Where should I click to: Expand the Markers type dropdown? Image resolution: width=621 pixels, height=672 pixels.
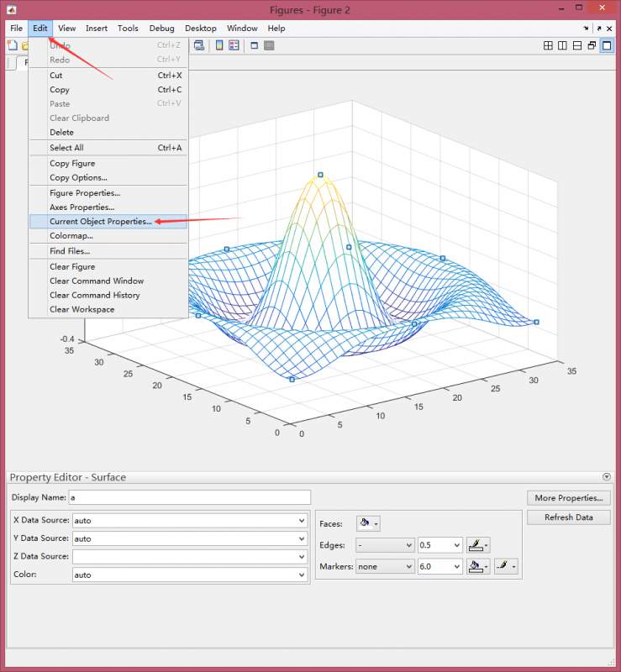tap(385, 566)
